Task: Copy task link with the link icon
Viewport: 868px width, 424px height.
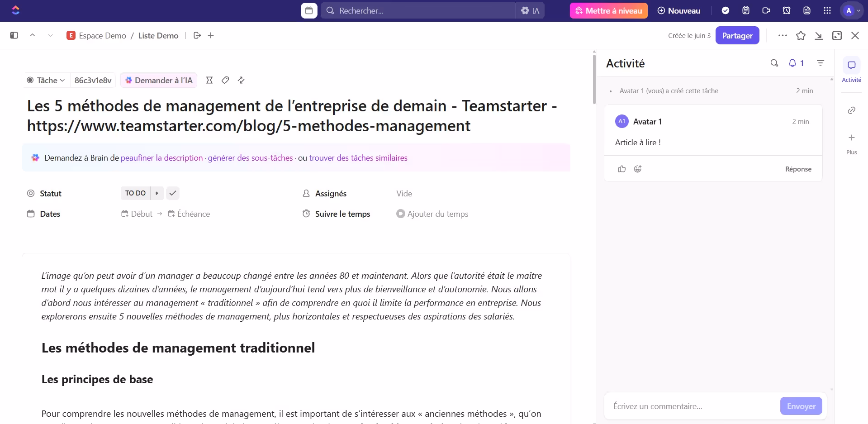Action: 852,110
